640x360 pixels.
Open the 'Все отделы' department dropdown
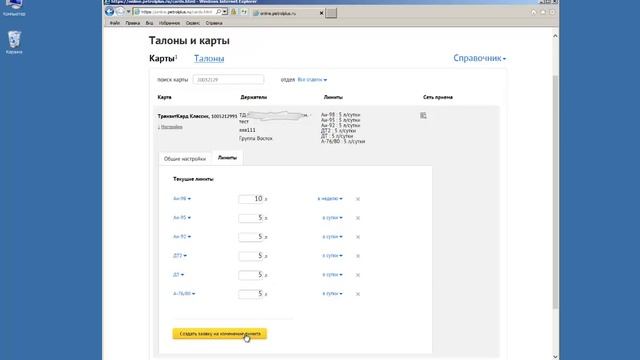tap(312, 80)
